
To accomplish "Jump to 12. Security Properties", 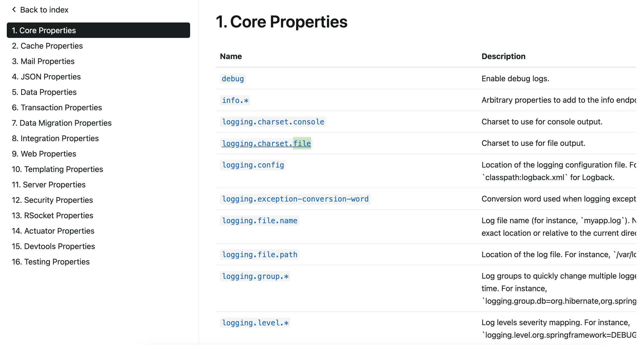I will coord(52,200).
